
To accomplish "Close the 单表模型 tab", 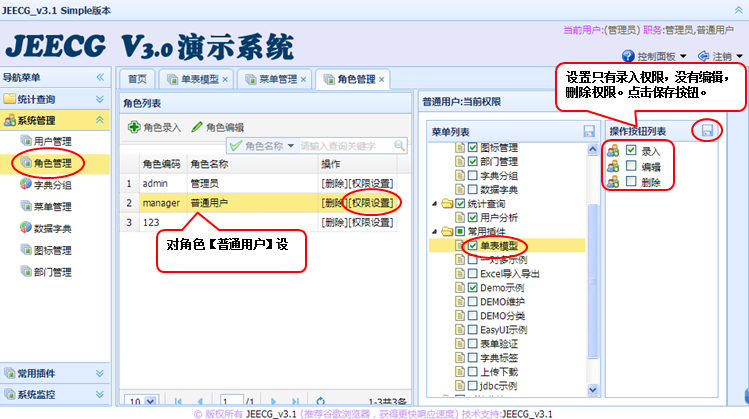I will [225, 80].
